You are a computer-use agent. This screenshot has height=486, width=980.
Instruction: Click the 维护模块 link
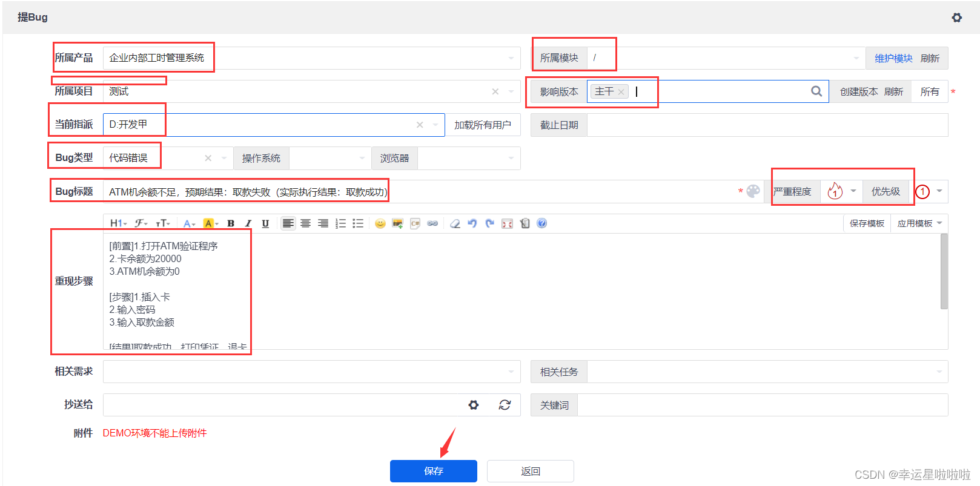893,58
